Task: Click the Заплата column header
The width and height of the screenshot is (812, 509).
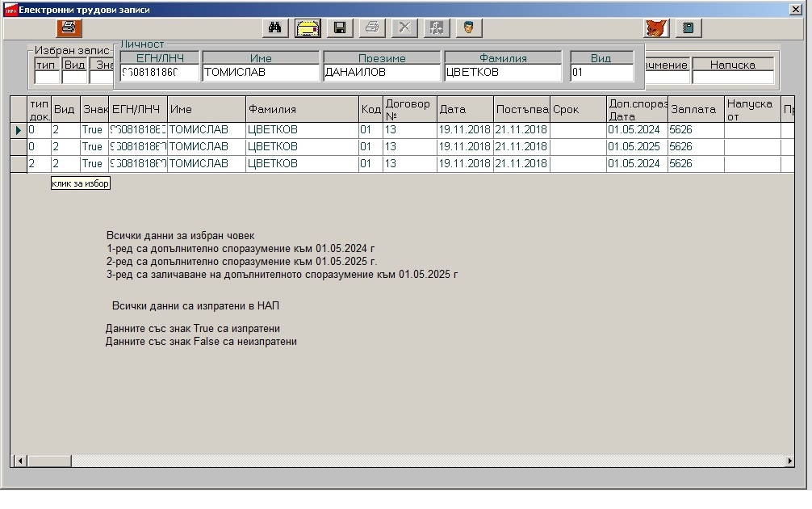Action: coord(696,109)
